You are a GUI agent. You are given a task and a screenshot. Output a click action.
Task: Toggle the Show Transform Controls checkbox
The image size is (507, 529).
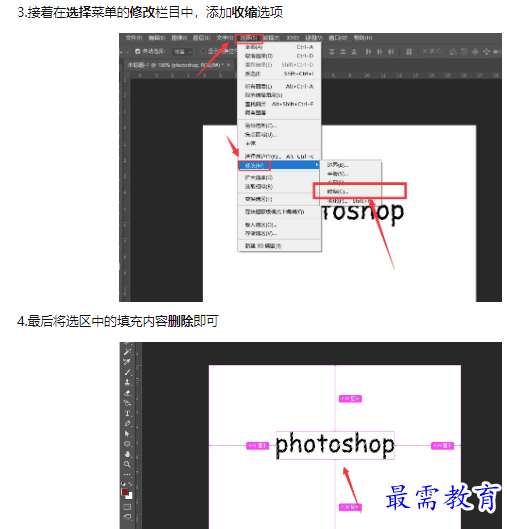(x=203, y=51)
